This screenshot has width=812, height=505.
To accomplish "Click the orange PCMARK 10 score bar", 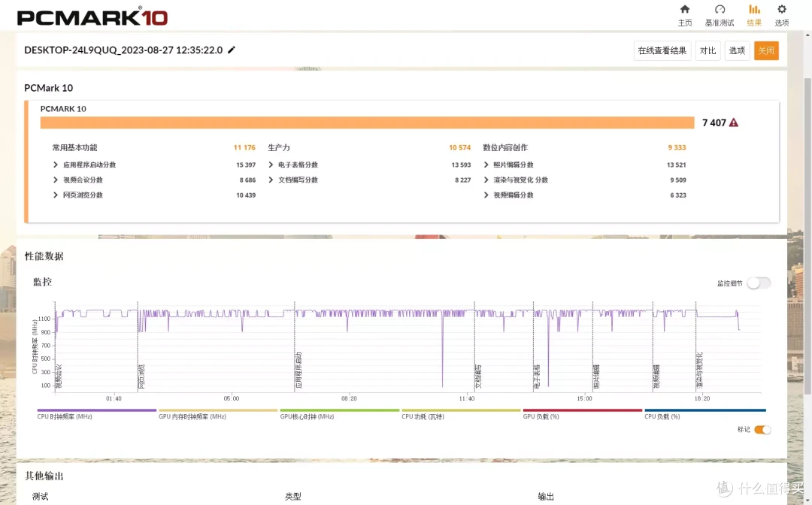I will pyautogui.click(x=367, y=122).
